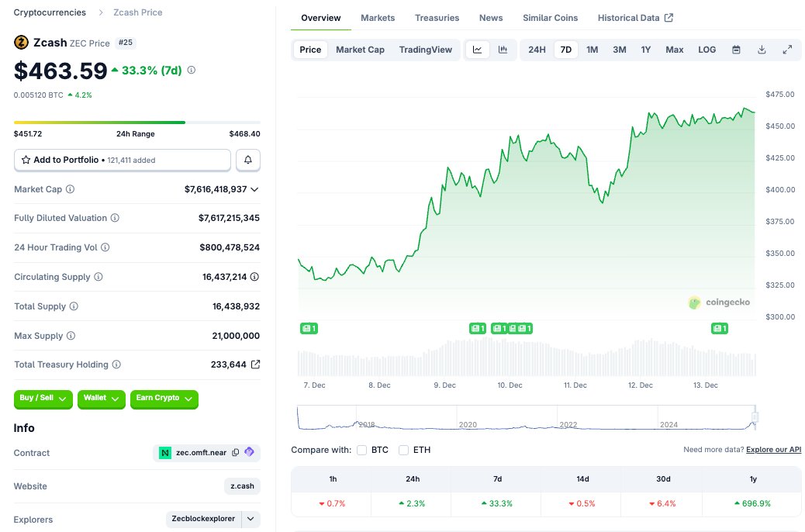The width and height of the screenshot is (805, 532).
Task: Open the Explore our API link
Action: tap(774, 450)
